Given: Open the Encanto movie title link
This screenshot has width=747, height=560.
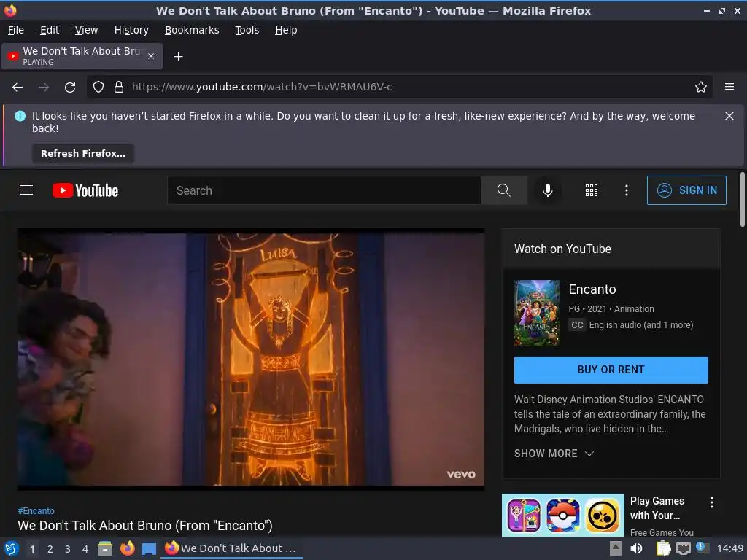Looking at the screenshot, I should (x=592, y=289).
